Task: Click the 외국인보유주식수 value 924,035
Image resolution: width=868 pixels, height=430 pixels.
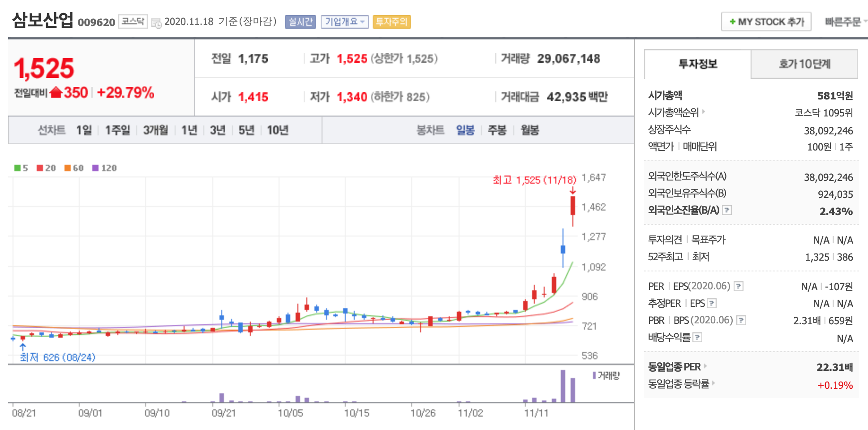Action: pyautogui.click(x=835, y=194)
